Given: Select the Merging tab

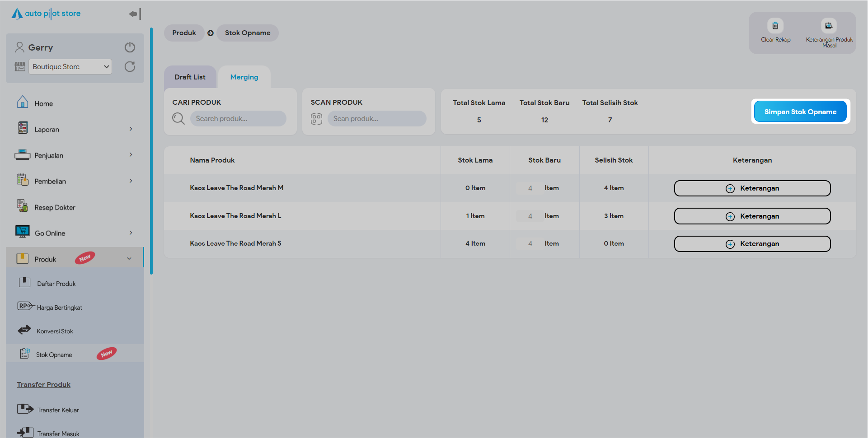Looking at the screenshot, I should [244, 77].
